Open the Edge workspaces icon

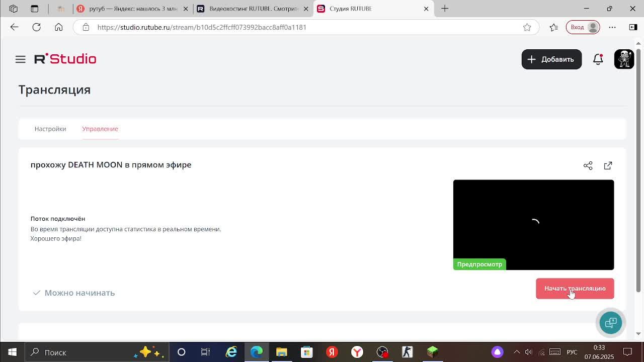click(14, 9)
